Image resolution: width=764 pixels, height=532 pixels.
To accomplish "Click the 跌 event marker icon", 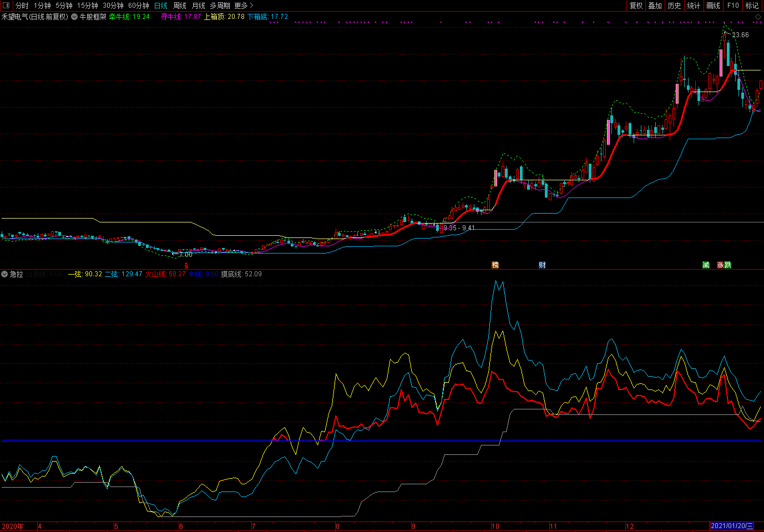I will [x=728, y=265].
